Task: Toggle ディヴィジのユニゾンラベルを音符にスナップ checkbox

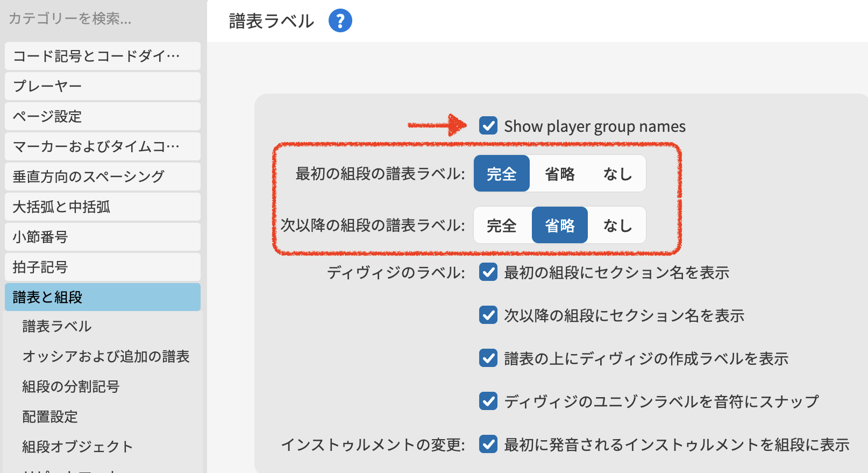Action: tap(488, 401)
